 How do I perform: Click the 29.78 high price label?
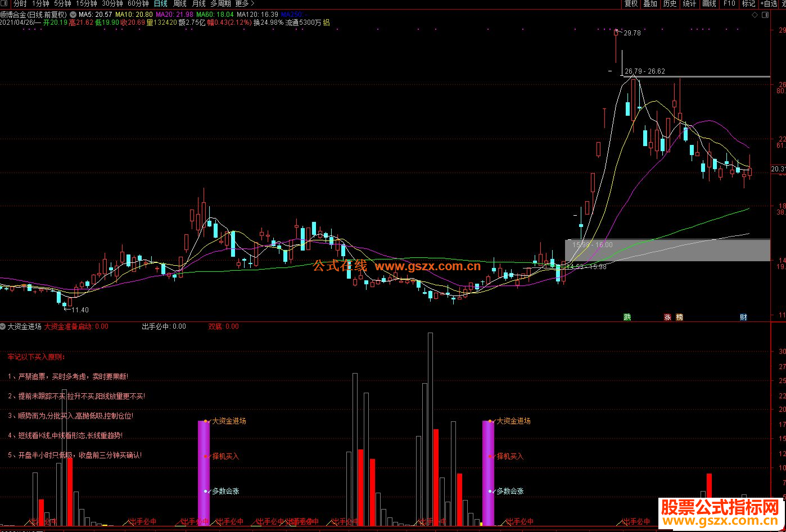(633, 33)
